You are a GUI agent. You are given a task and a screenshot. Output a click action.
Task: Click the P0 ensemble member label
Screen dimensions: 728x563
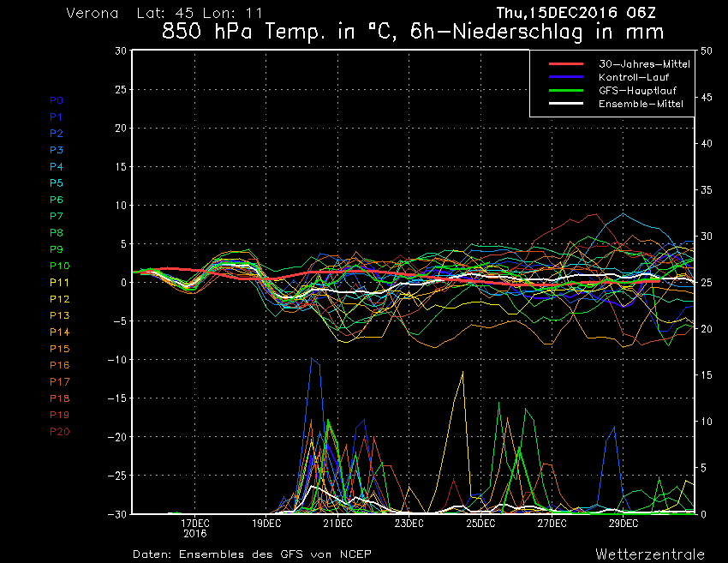click(x=57, y=100)
